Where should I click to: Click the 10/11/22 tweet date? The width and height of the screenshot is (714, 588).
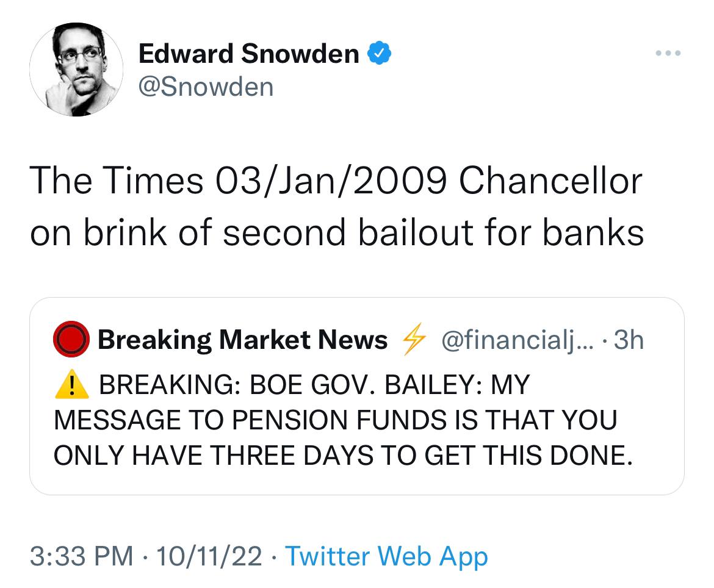209,556
